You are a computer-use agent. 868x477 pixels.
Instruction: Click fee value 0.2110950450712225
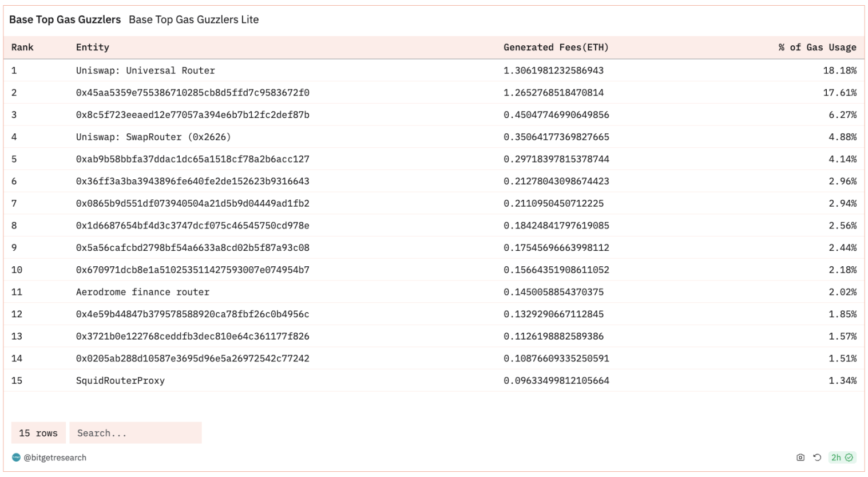[553, 203]
